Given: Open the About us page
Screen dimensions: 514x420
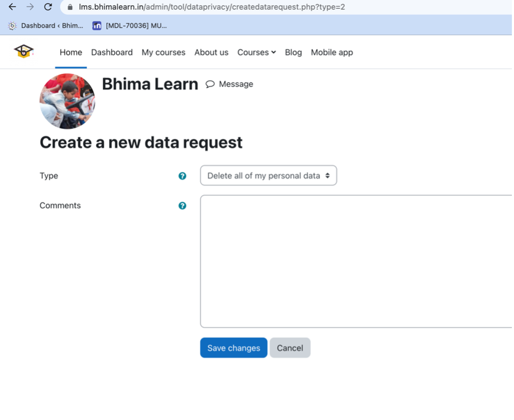Looking at the screenshot, I should click(211, 52).
